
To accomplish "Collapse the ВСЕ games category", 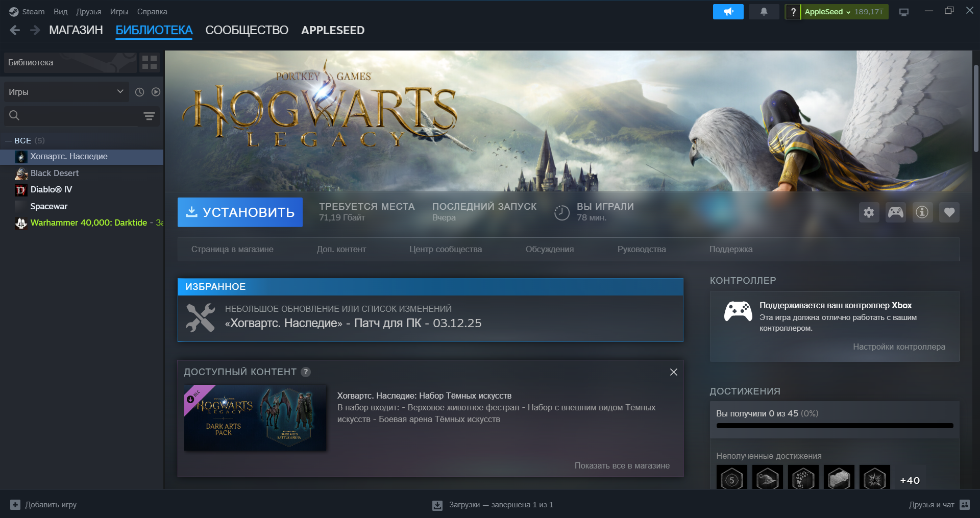I will pos(8,141).
